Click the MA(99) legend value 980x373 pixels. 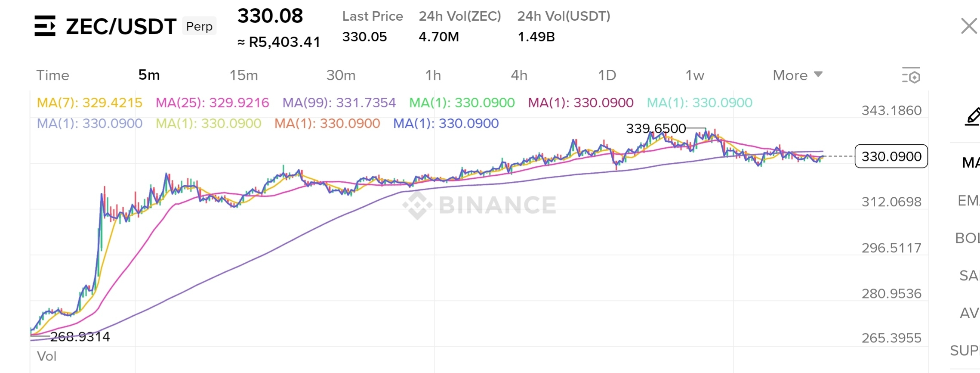(366, 103)
